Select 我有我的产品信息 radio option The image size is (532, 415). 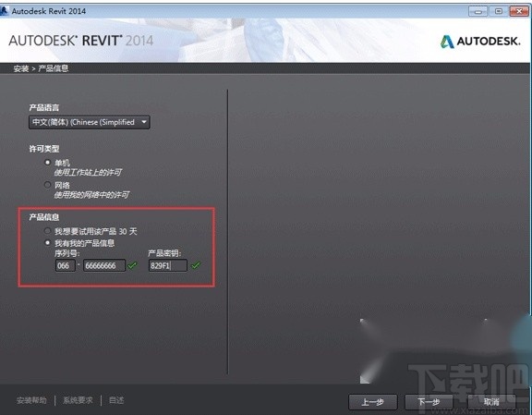tap(47, 243)
